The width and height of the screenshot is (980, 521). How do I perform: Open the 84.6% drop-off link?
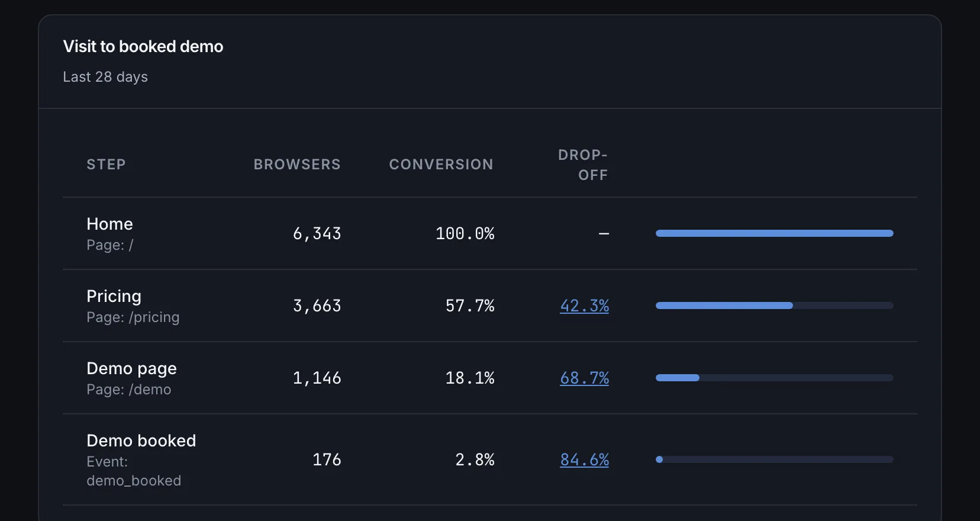coord(585,459)
